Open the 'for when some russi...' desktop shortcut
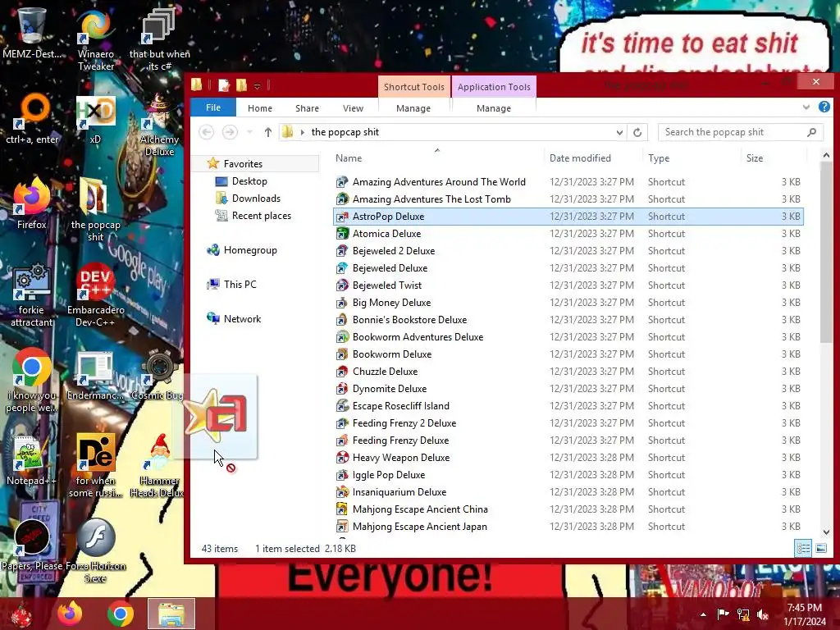Viewport: 840px width, 630px height. [95, 465]
